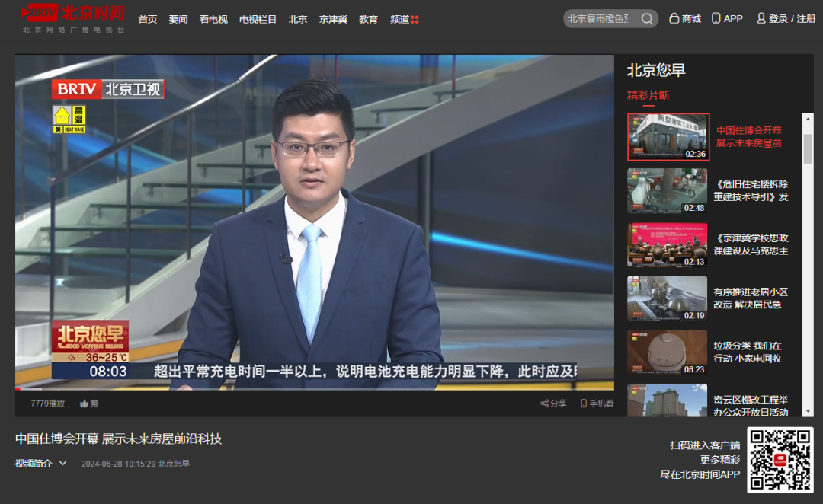Open the 频道 channels menu
The height and width of the screenshot is (504, 823).
404,18
